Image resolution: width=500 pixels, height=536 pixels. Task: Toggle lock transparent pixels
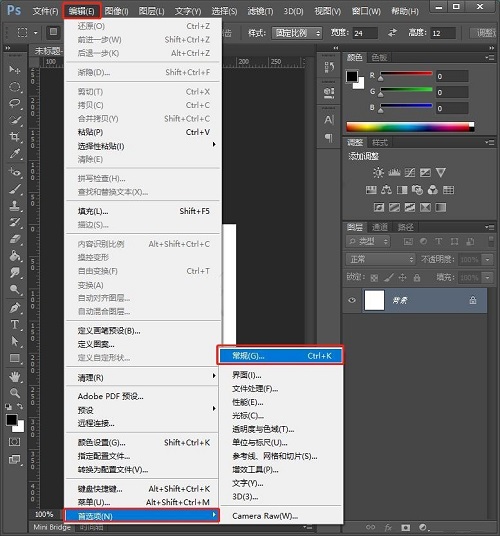point(374,278)
